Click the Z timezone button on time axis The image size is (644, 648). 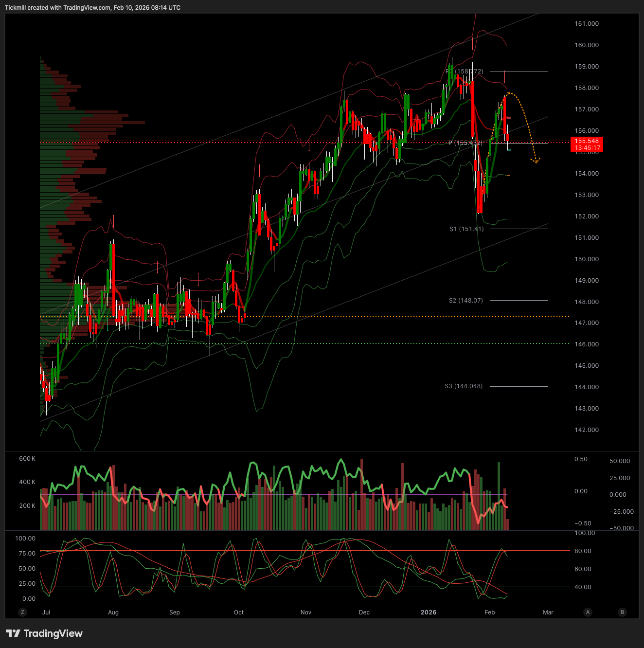click(22, 612)
